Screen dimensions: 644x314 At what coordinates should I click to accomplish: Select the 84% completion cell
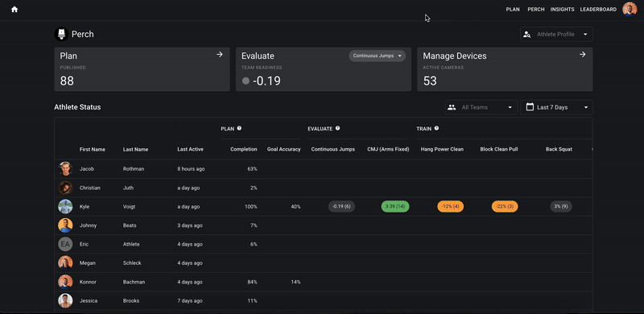pos(252,282)
